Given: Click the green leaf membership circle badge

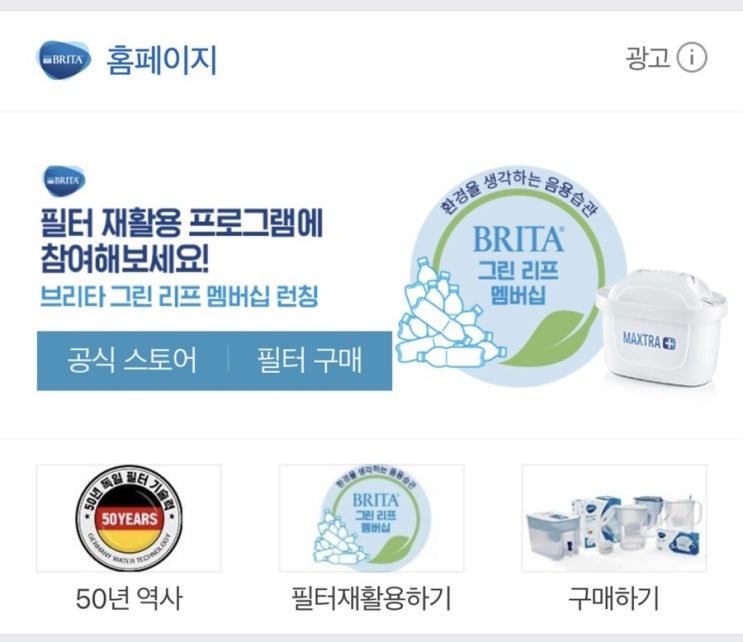Looking at the screenshot, I should pyautogui.click(x=518, y=276).
